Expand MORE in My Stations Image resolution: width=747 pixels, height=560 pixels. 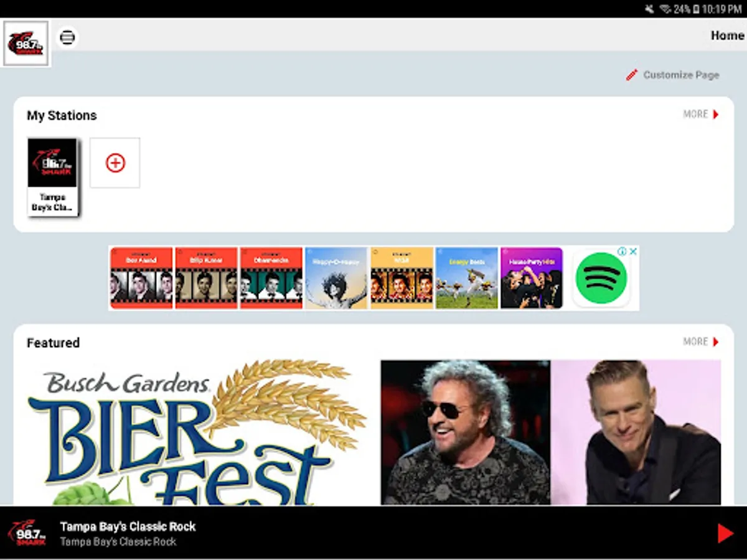coord(701,114)
